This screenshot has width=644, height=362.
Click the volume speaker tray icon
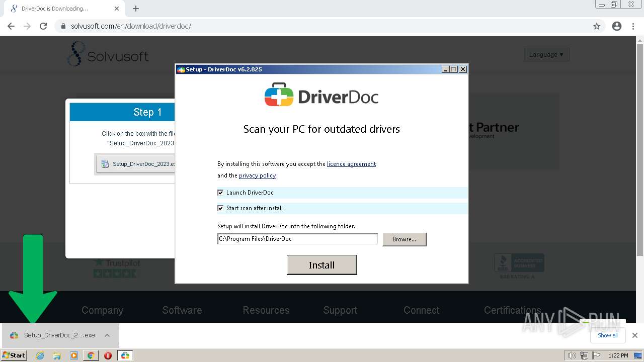[572, 355]
